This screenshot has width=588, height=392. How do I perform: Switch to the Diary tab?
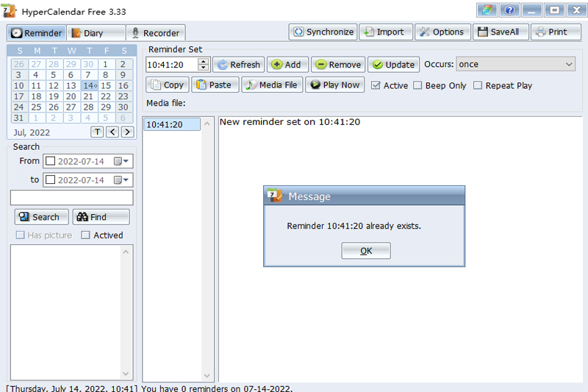pyautogui.click(x=96, y=33)
